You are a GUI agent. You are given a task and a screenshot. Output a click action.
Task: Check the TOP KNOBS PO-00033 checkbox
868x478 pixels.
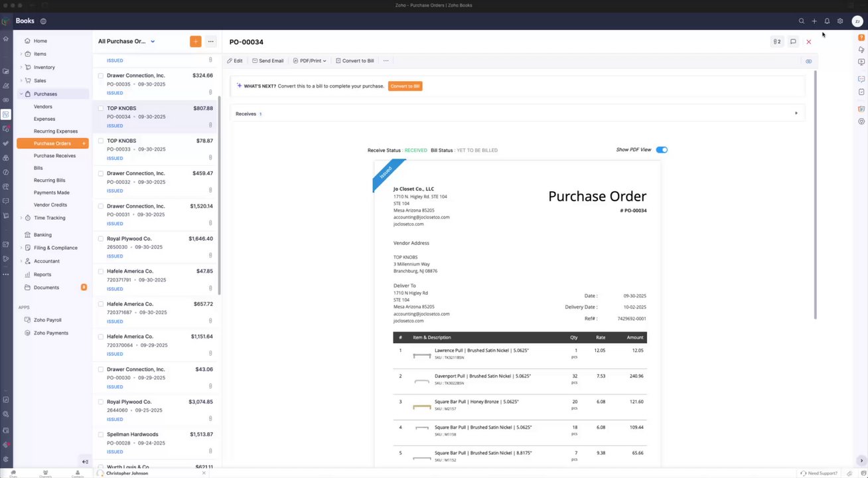coord(101,141)
